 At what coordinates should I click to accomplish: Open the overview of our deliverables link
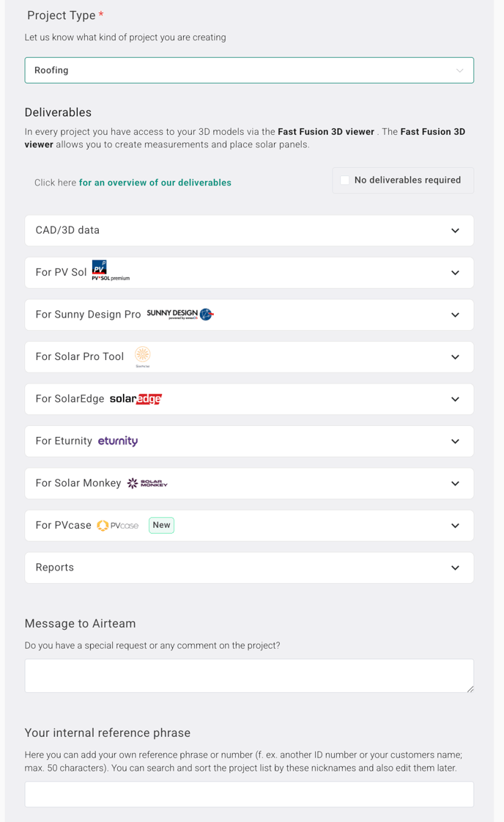pyautogui.click(x=155, y=183)
